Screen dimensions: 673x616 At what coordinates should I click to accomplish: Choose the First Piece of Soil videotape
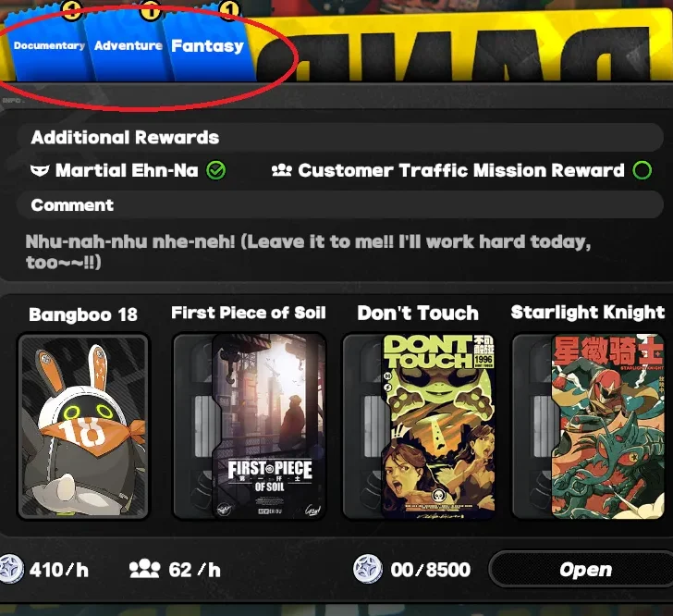pyautogui.click(x=250, y=425)
